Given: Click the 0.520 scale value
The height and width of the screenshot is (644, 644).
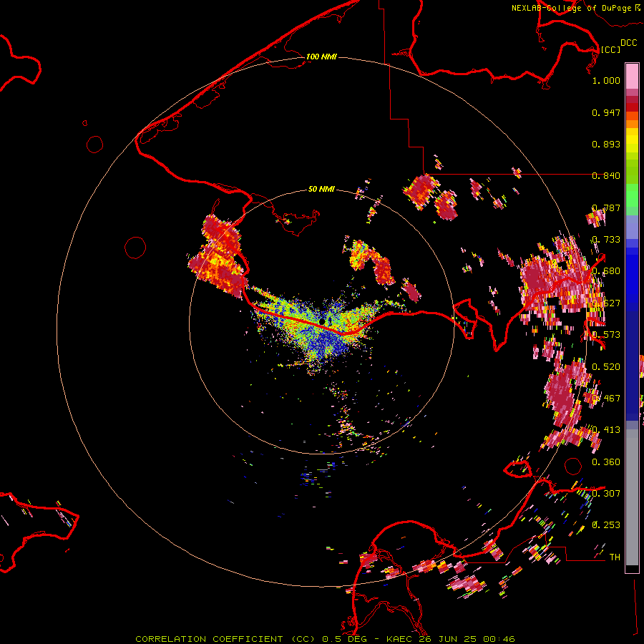Looking at the screenshot, I should [606, 367].
